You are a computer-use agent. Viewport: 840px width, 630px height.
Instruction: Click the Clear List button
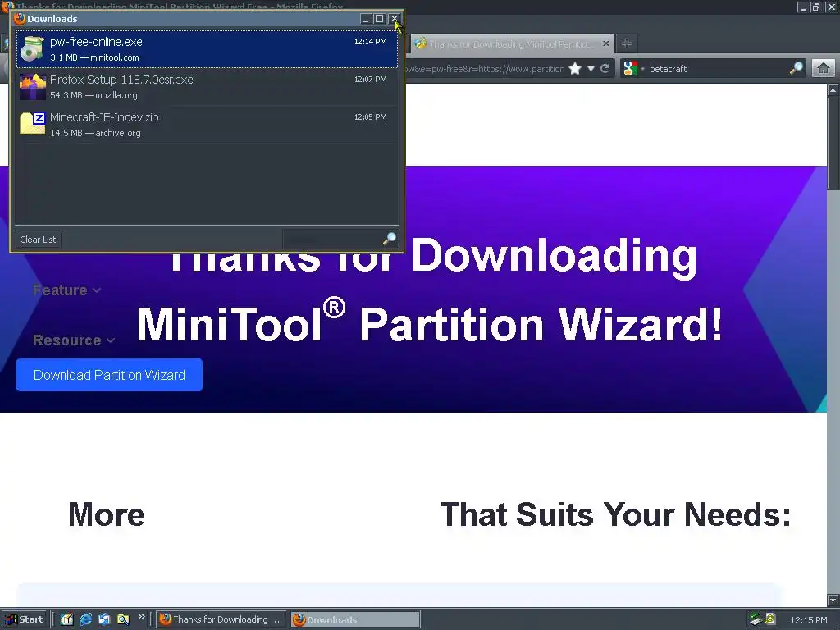pyautogui.click(x=38, y=240)
